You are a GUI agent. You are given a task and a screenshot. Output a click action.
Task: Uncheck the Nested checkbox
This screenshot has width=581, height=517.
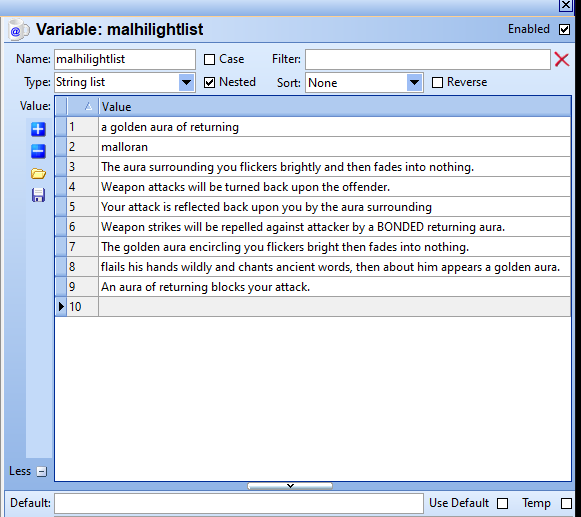coord(209,82)
